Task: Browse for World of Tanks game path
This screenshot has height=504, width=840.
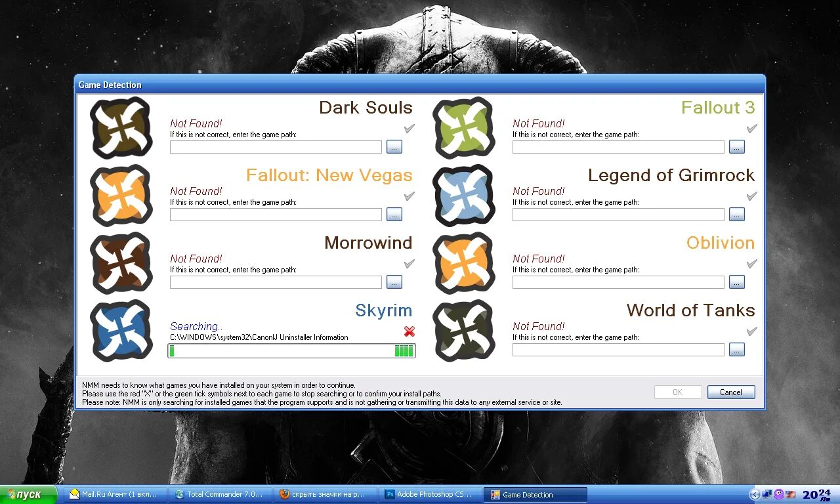Action: point(737,350)
